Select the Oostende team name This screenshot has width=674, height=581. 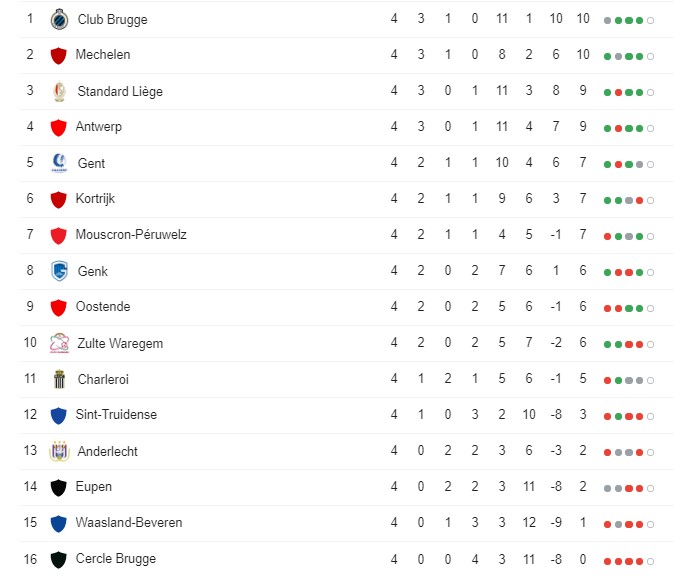(103, 306)
